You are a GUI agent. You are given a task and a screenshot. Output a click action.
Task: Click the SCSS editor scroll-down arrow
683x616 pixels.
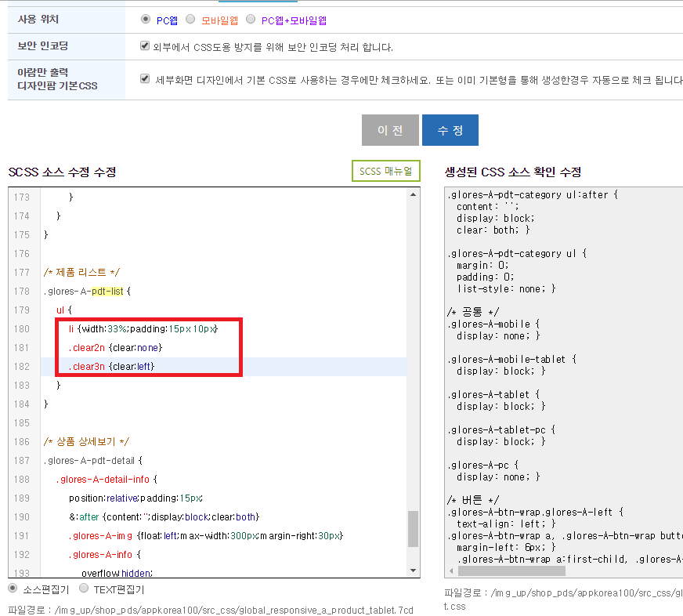[x=413, y=571]
